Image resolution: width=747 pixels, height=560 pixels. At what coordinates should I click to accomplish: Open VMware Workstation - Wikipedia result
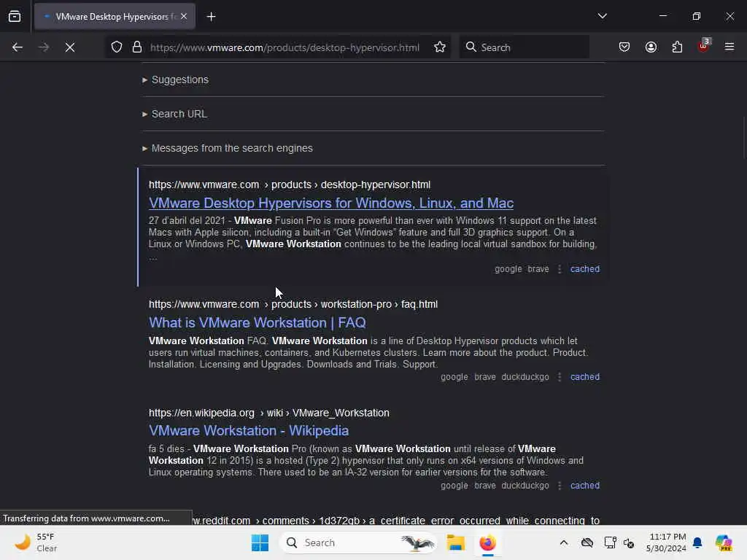pyautogui.click(x=249, y=431)
